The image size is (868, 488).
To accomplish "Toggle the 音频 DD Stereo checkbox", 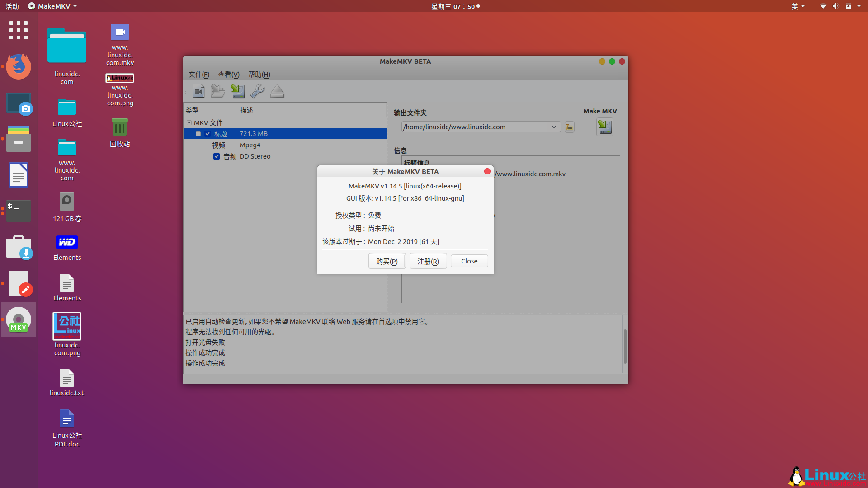I will click(x=217, y=156).
